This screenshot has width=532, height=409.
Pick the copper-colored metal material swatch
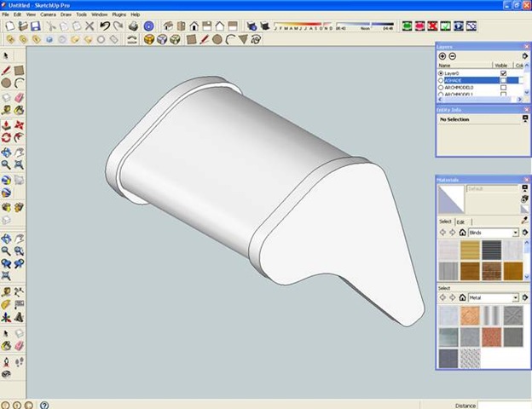click(x=470, y=316)
